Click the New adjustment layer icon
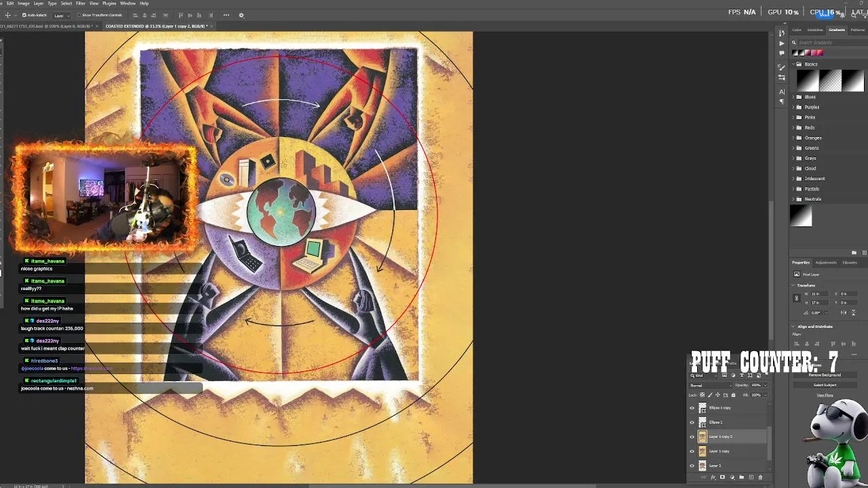The image size is (868, 488). 732,477
